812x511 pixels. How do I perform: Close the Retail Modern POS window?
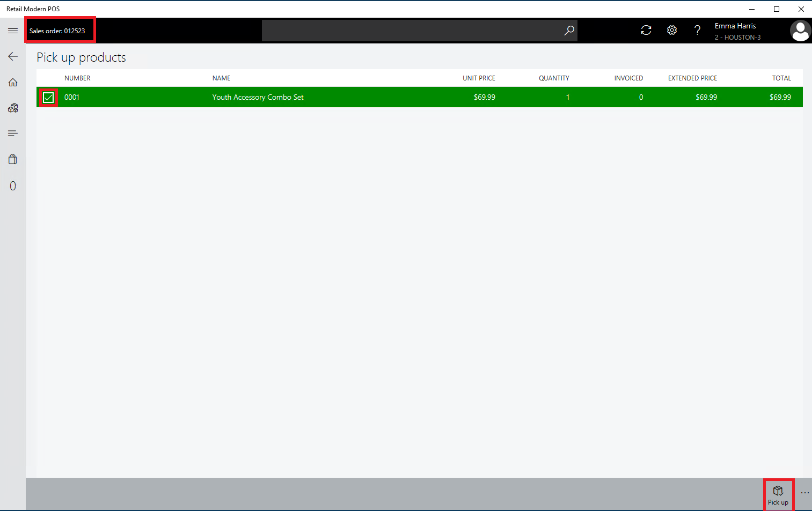(x=801, y=9)
